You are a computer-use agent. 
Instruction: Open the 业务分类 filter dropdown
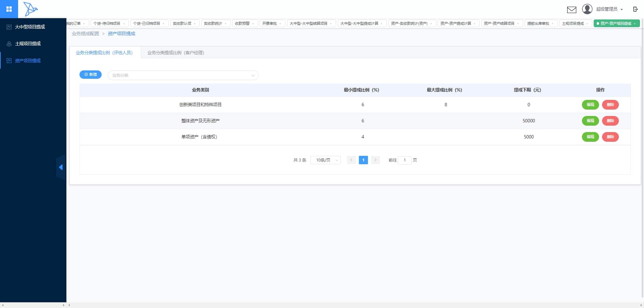tap(183, 75)
